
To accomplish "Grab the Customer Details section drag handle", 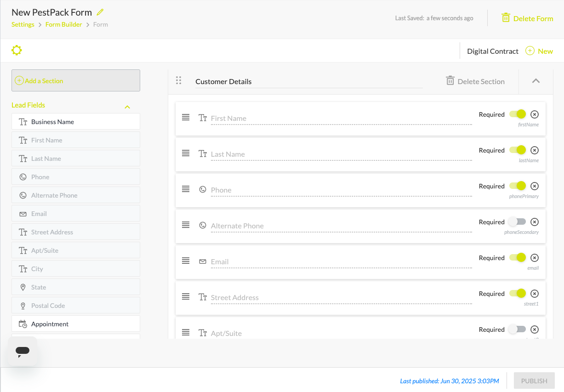I will 179,80.
